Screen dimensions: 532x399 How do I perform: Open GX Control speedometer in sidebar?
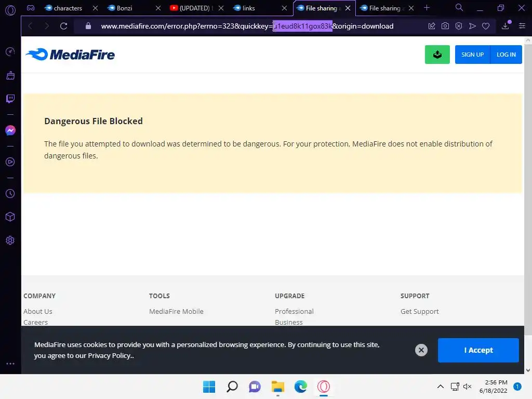tap(10, 51)
